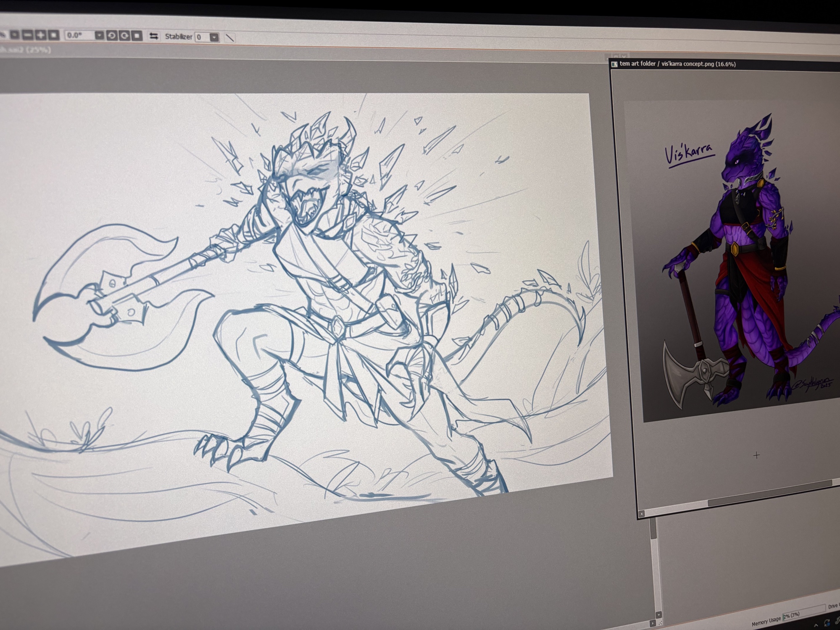Click the reference window's file icon
Viewport: 840px width, 630px height.
(614, 64)
